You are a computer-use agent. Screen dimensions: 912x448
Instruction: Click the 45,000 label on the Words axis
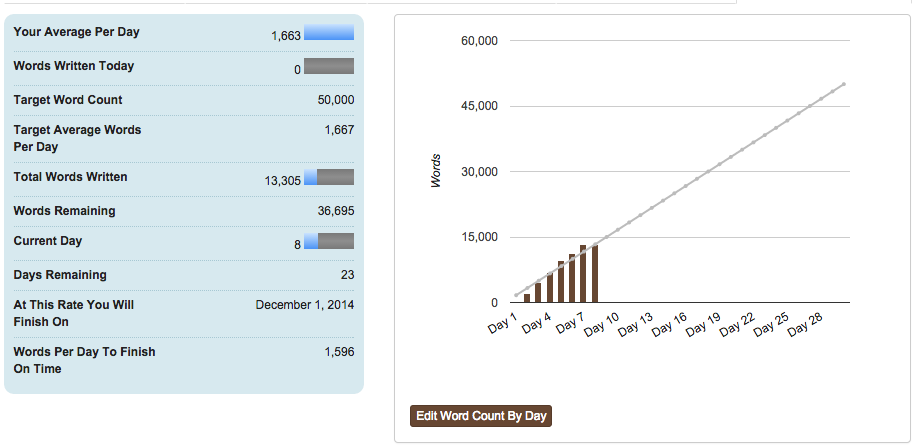click(x=479, y=106)
